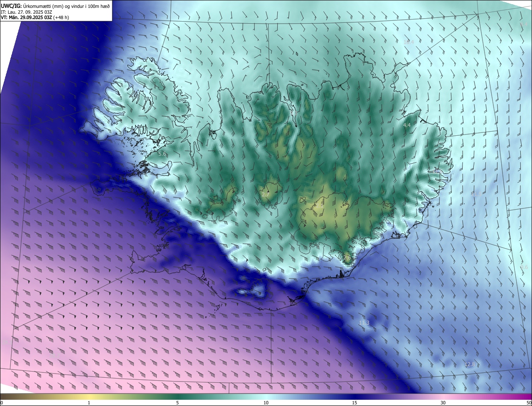
Task: Click the '11.3' value label on the map
Action: [364, 323]
